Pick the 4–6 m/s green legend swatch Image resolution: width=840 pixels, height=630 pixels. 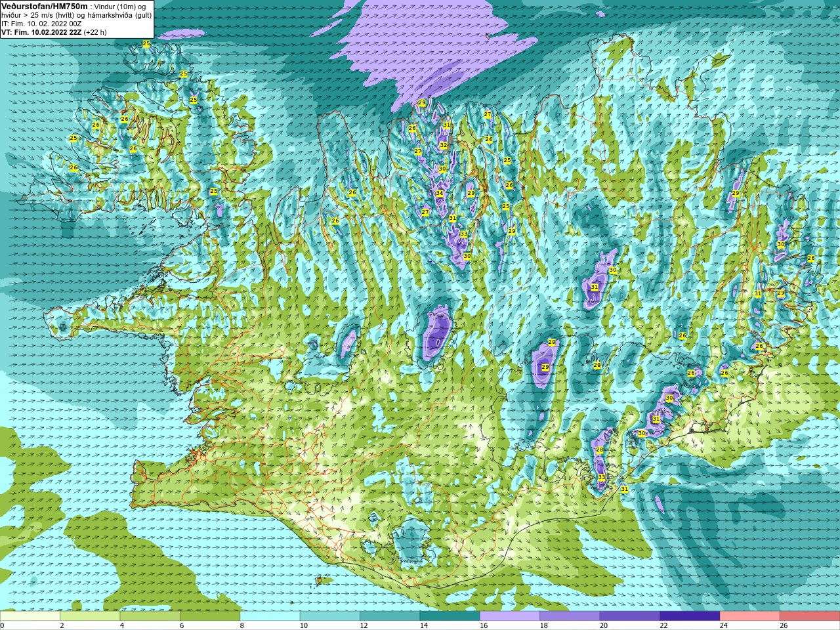tap(150, 616)
